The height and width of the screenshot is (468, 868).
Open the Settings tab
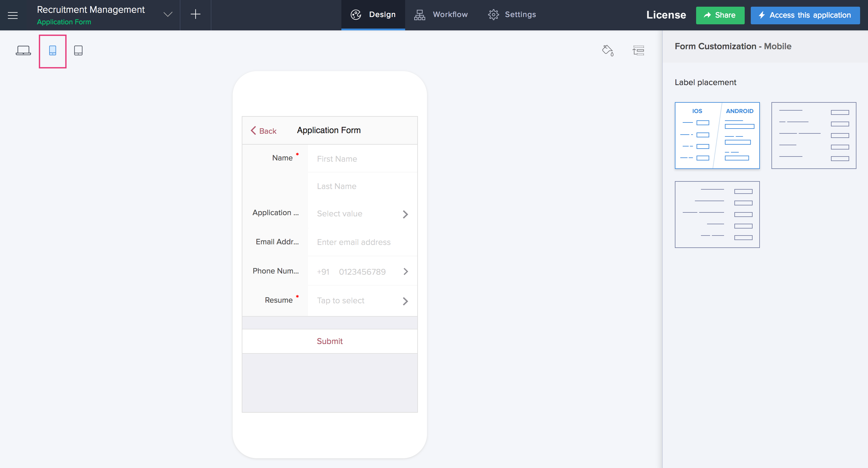(512, 15)
